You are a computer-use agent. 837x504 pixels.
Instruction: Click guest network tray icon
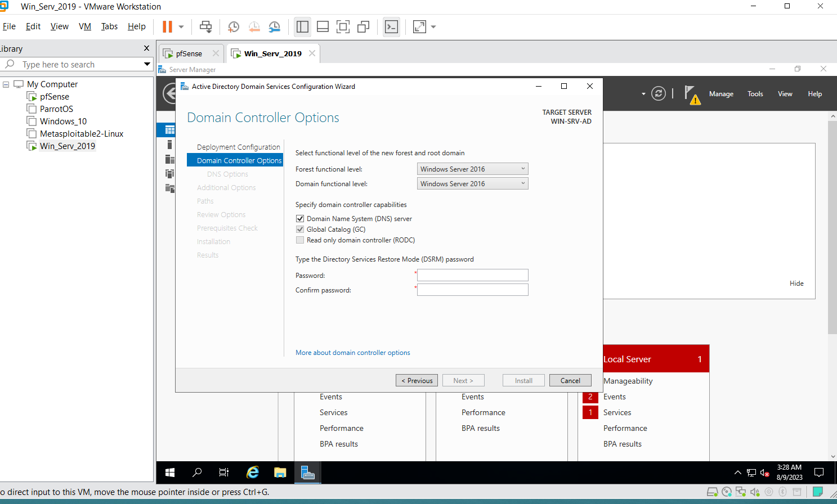[751, 472]
